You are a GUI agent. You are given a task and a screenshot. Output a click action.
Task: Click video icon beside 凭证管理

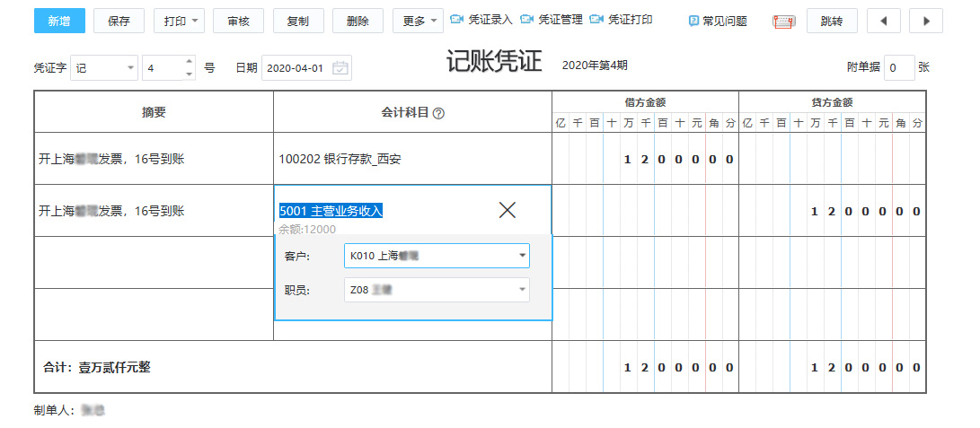(527, 20)
